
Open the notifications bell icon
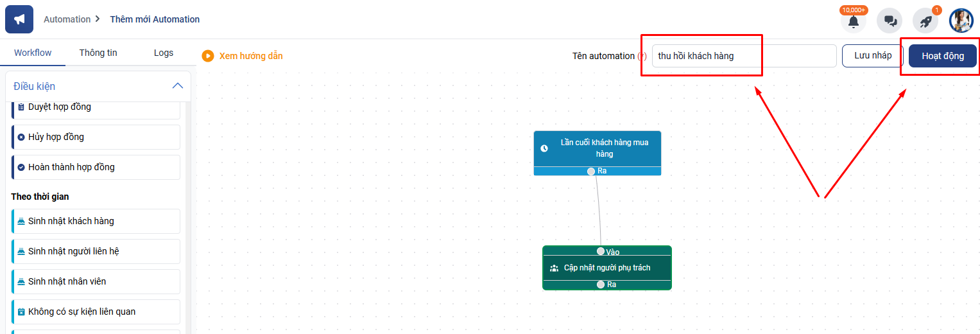(853, 21)
